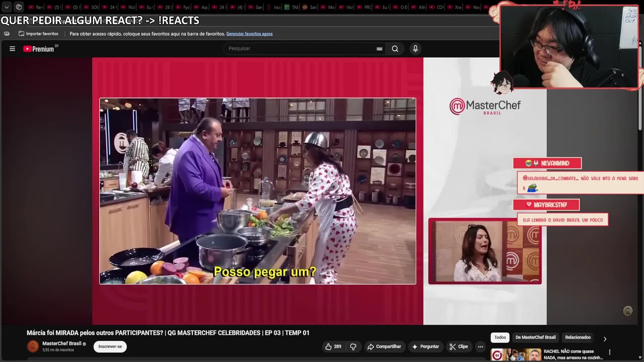This screenshot has height=362, width=644.
Task: Switch to browser tab labeled SOE
Action: (91, 8)
